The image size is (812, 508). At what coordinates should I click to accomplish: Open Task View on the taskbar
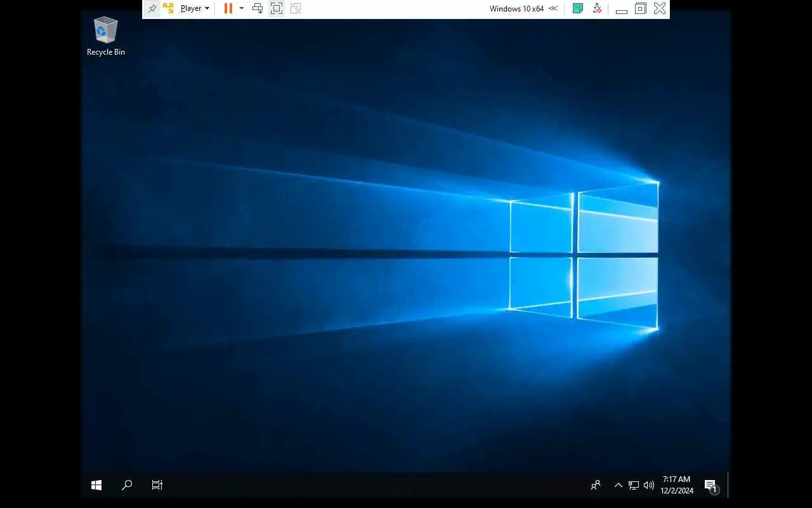pyautogui.click(x=157, y=485)
